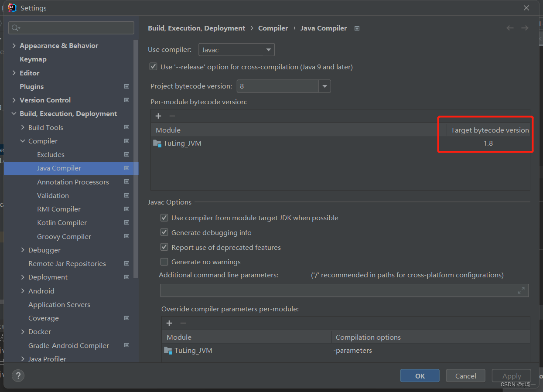The width and height of the screenshot is (543, 392).
Task: Expand the Version Control section
Action: click(14, 100)
